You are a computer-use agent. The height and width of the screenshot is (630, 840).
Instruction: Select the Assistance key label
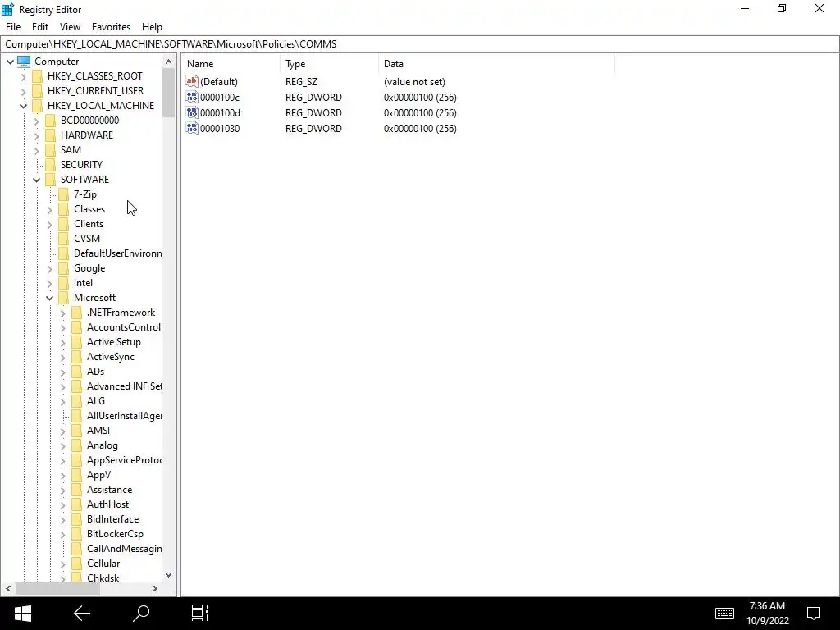[109, 490]
